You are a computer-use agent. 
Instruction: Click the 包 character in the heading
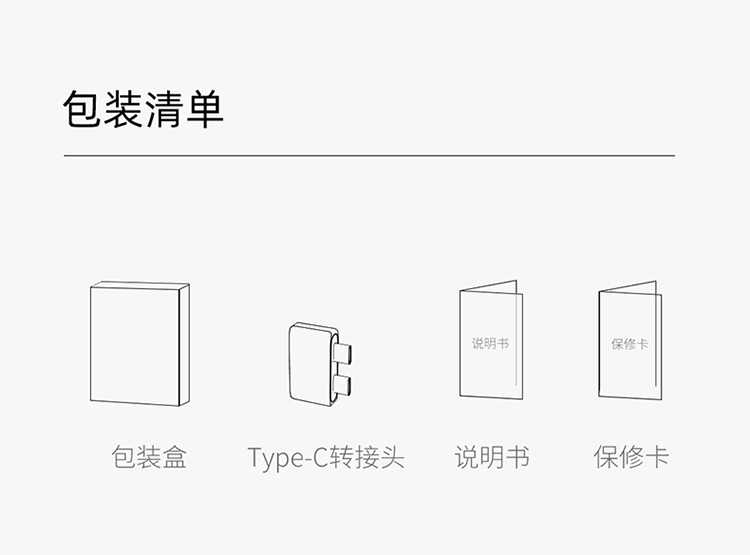tap(82, 110)
